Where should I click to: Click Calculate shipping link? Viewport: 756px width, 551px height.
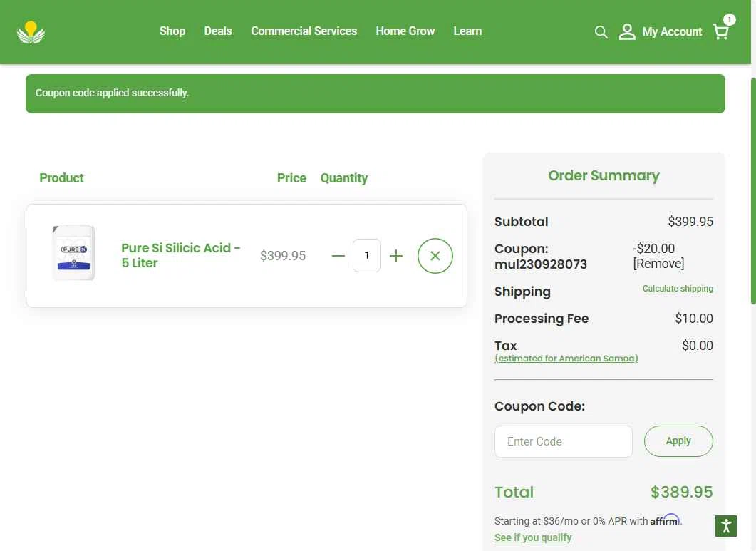[678, 289]
